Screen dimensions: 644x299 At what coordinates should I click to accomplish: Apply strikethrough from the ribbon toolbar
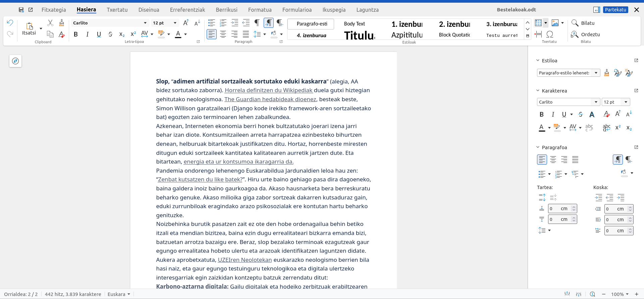110,34
